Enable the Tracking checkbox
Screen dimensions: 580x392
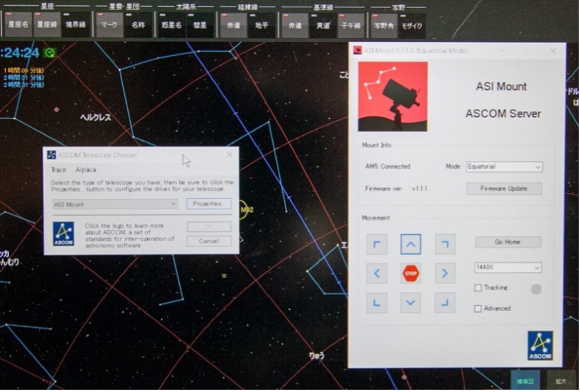pos(478,288)
